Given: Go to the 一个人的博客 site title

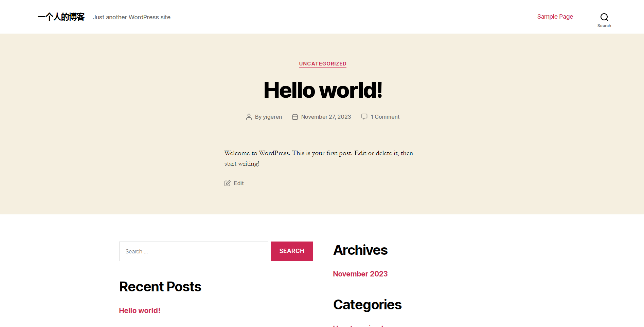Looking at the screenshot, I should point(61,17).
